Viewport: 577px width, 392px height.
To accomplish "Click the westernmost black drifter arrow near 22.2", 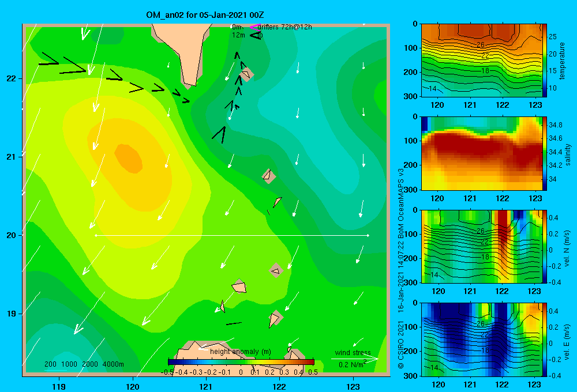I will (x=48, y=59).
